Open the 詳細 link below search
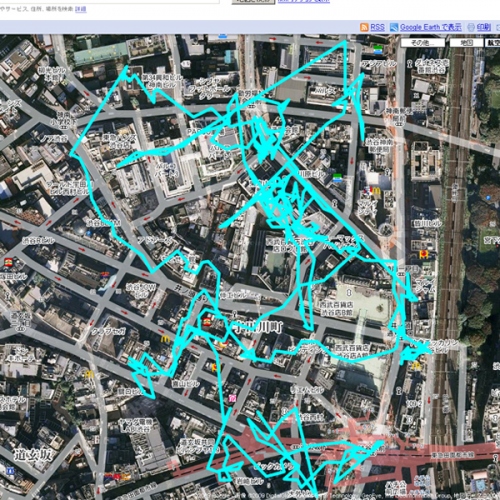The height and width of the screenshot is (500, 500). coord(81,9)
